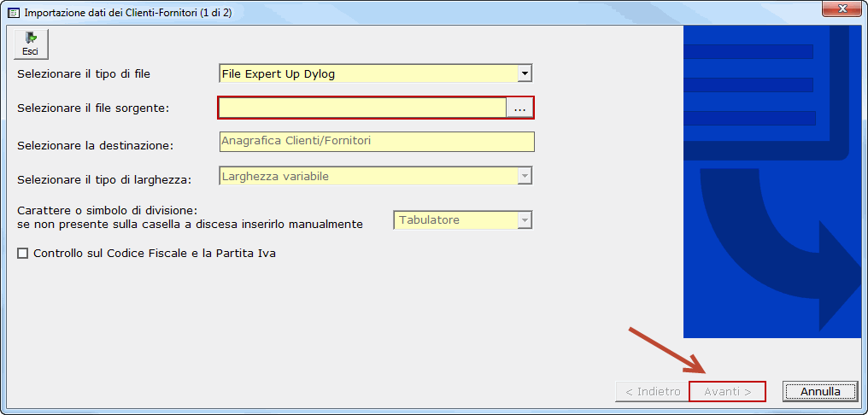Image resolution: width=868 pixels, height=415 pixels.
Task: Click the Esci exit toolbar button
Action: pos(31,44)
